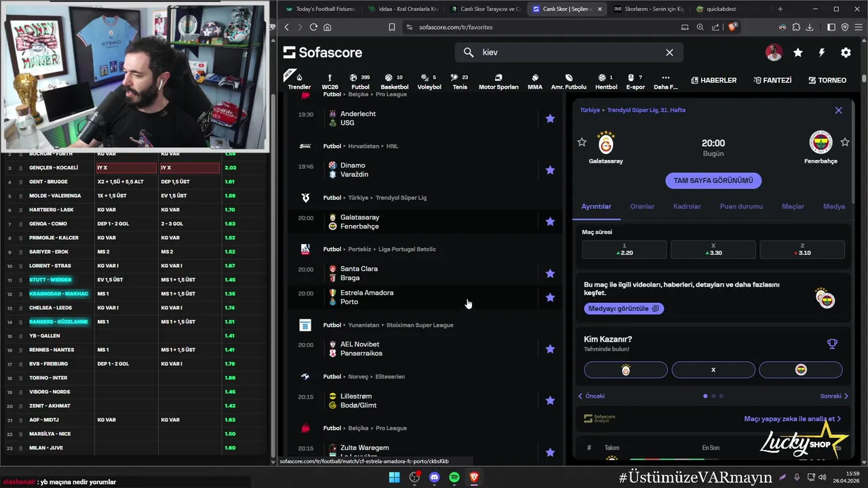Switch to the Puan durumu tab
This screenshot has width=868, height=488.
pyautogui.click(x=741, y=206)
